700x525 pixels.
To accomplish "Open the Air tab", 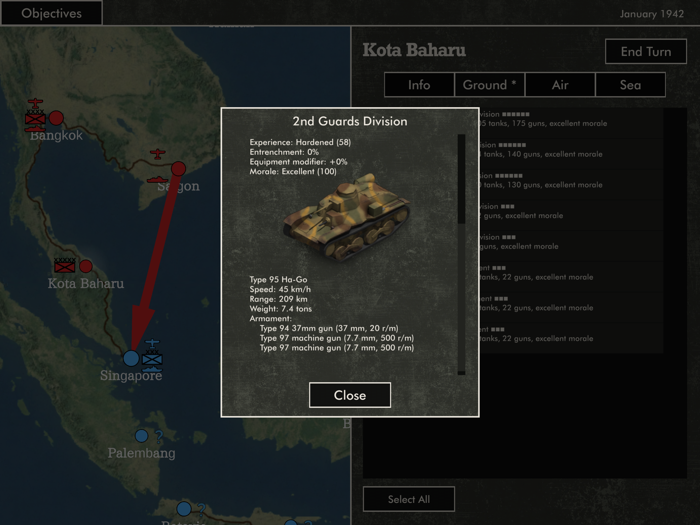I will point(560,84).
